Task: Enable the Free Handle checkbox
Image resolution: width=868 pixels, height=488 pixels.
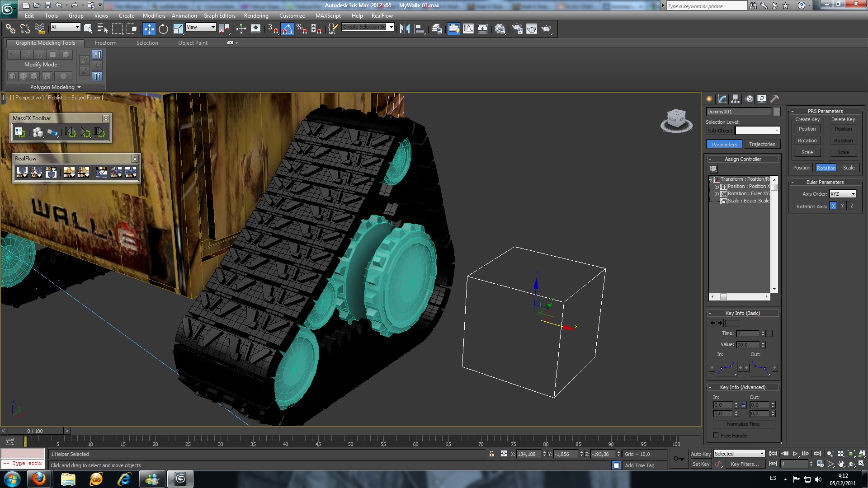Action: point(716,436)
